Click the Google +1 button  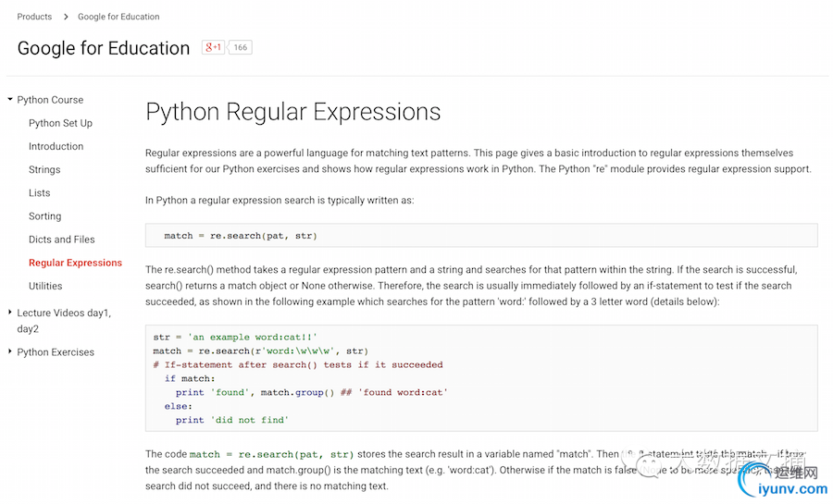click(213, 47)
